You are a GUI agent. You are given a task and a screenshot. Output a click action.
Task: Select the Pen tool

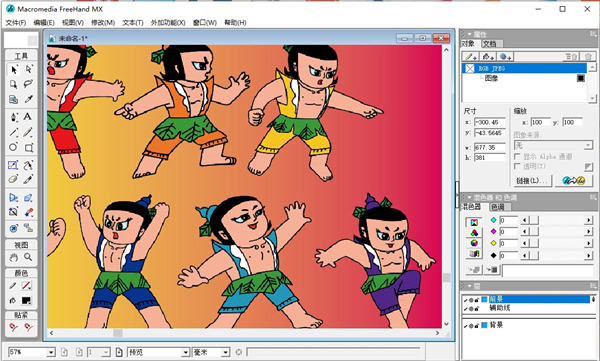coord(14,116)
